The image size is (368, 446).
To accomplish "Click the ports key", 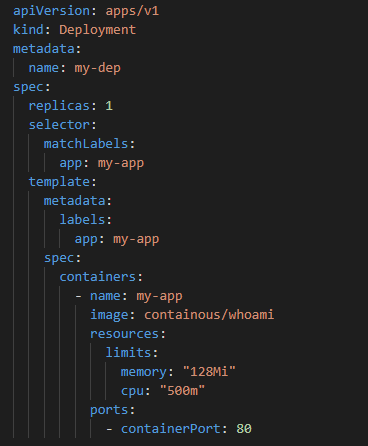I will point(109,410).
